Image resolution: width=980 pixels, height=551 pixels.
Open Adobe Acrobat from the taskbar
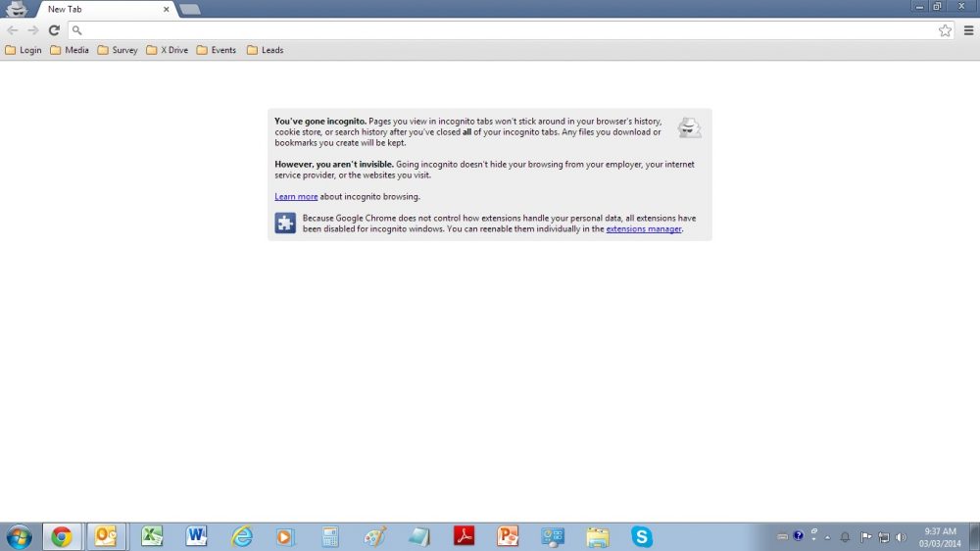[x=464, y=536]
